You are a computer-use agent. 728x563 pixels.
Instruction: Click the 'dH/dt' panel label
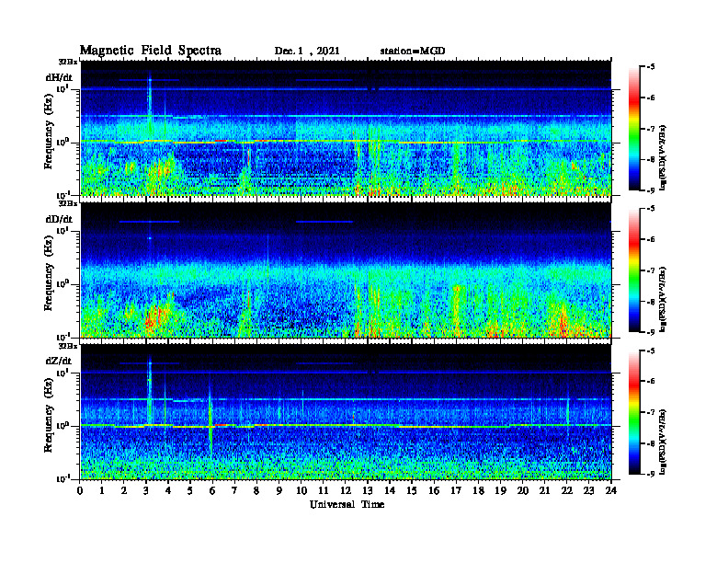coord(59,77)
